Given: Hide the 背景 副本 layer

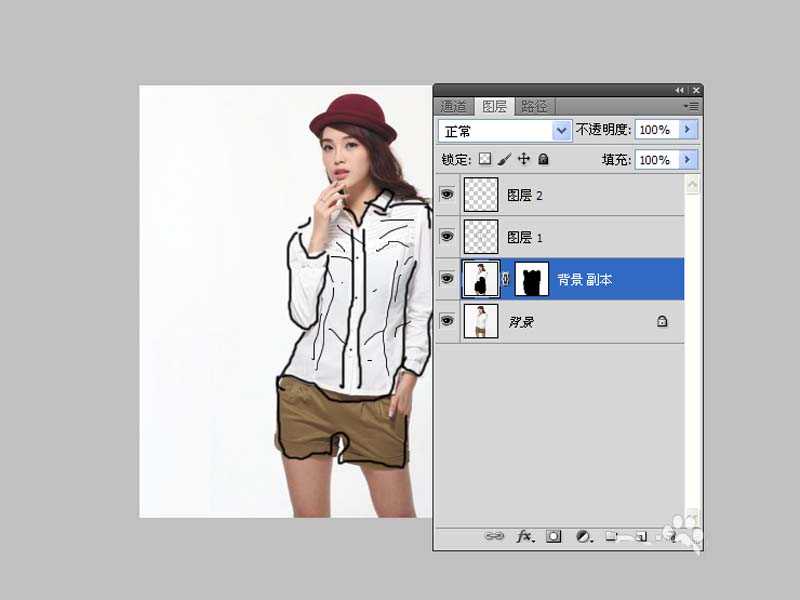Looking at the screenshot, I should (x=446, y=278).
